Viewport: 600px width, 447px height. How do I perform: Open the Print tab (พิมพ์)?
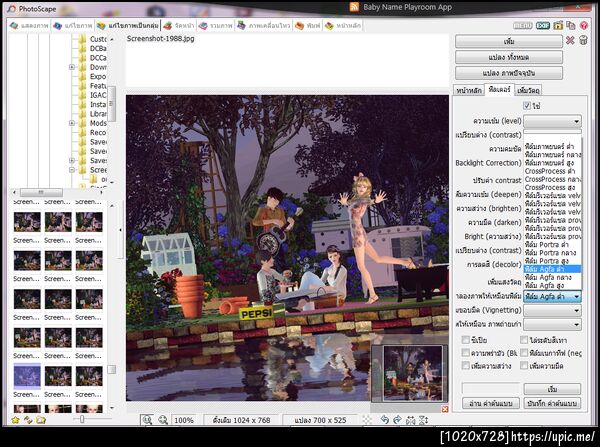tap(308, 26)
